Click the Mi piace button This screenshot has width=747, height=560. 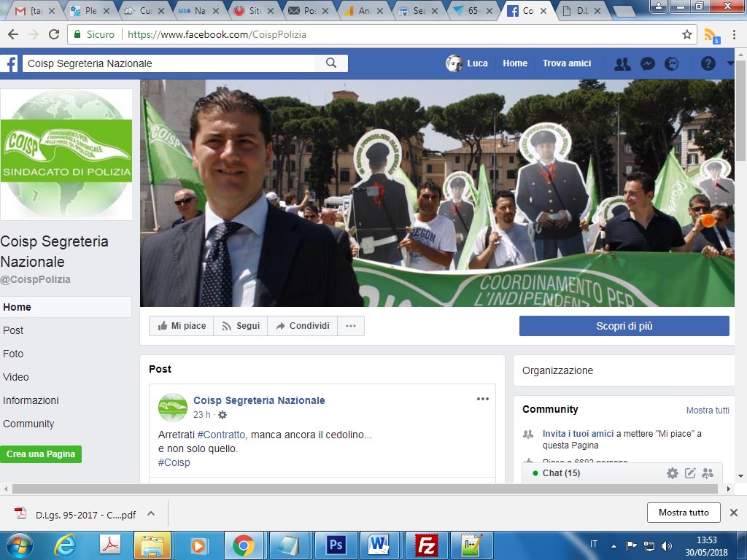tap(182, 326)
